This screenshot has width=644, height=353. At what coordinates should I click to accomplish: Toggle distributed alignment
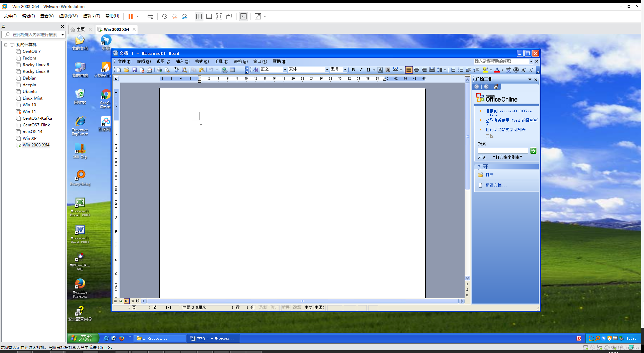coord(432,70)
